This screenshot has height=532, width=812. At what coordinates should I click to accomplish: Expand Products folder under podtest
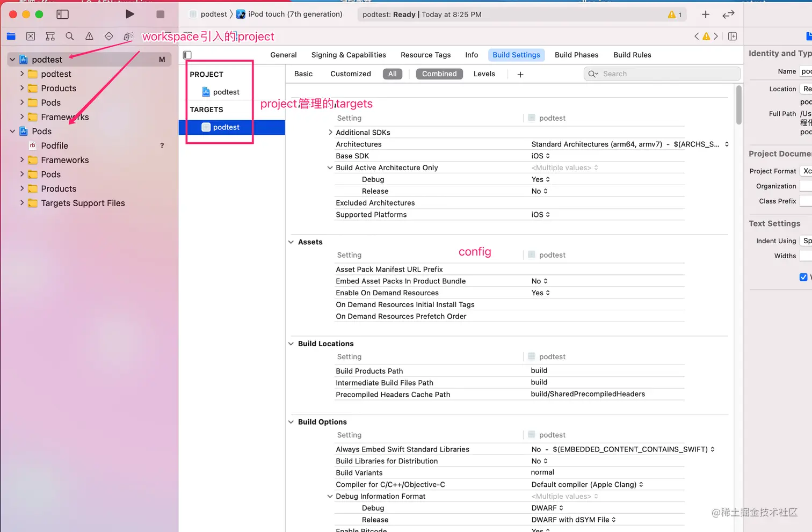(x=22, y=88)
